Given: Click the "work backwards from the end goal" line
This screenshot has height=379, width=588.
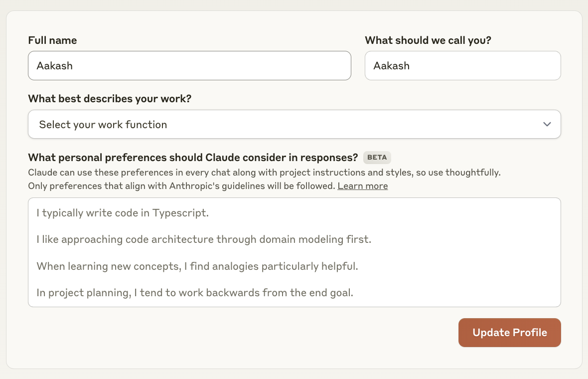Looking at the screenshot, I should pyautogui.click(x=195, y=293).
